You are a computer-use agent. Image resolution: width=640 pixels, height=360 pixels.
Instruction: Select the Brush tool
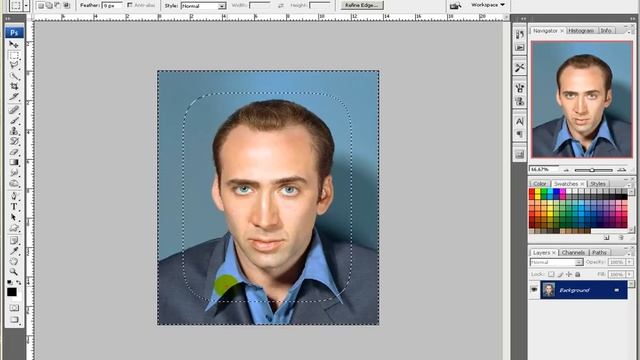pyautogui.click(x=14, y=120)
